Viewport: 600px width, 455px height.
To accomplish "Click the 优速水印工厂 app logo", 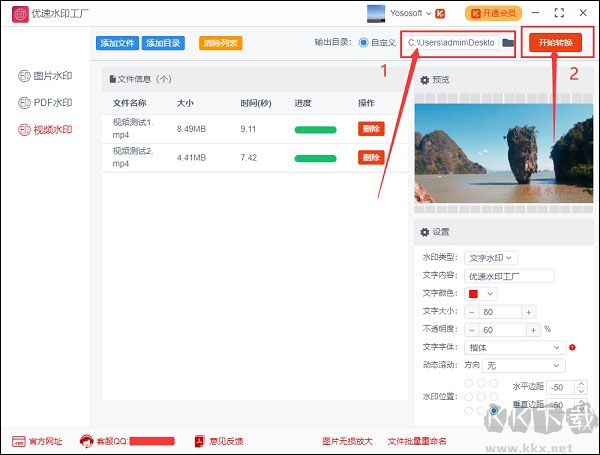I will pos(20,14).
